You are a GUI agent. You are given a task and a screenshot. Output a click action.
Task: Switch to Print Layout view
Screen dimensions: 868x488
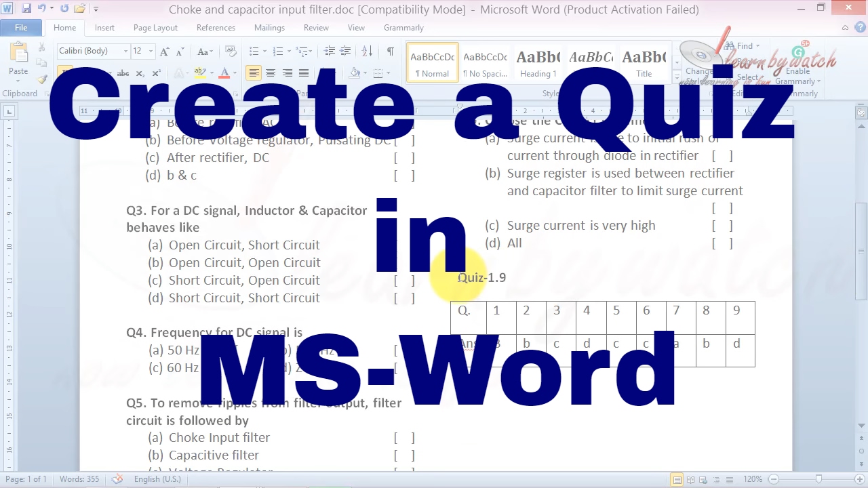677,479
